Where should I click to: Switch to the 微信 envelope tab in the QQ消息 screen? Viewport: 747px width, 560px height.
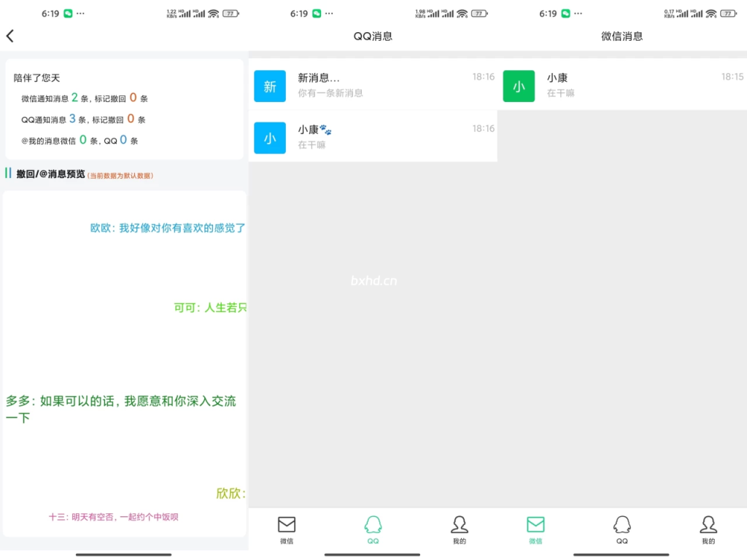[287, 530]
